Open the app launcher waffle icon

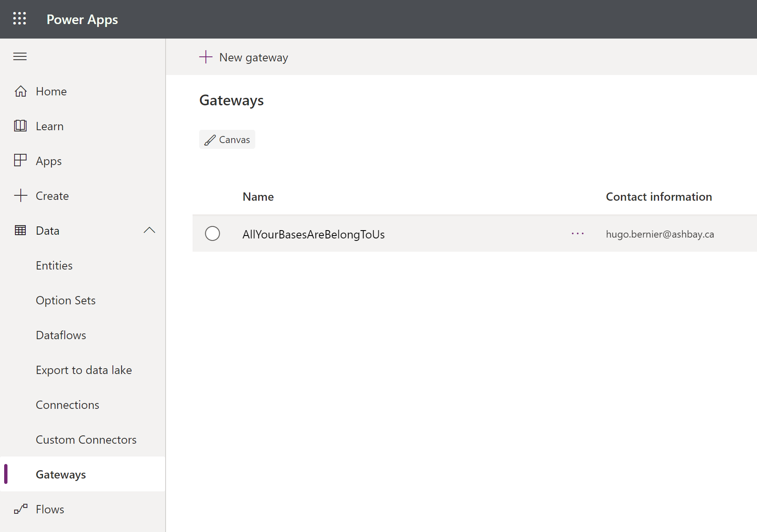pos(20,19)
